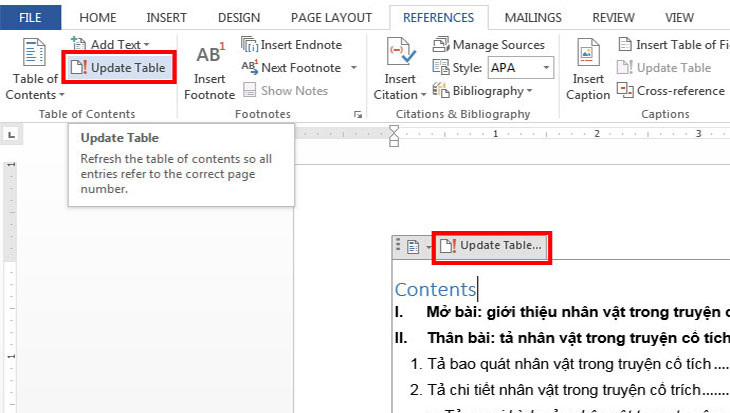730x413 pixels.
Task: Expand the Add Text dropdown
Action: (x=146, y=45)
